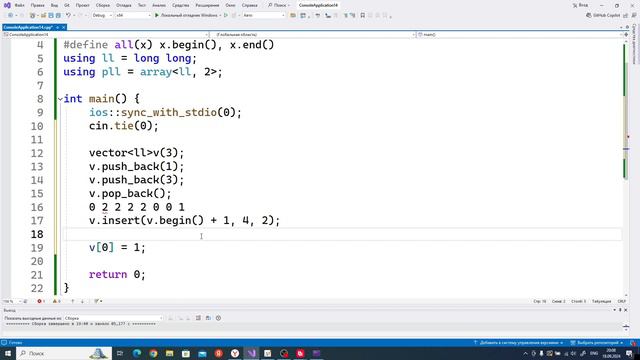The image size is (640, 360).
Task: Open Microsoft Edge from taskbar
Action: point(137,353)
